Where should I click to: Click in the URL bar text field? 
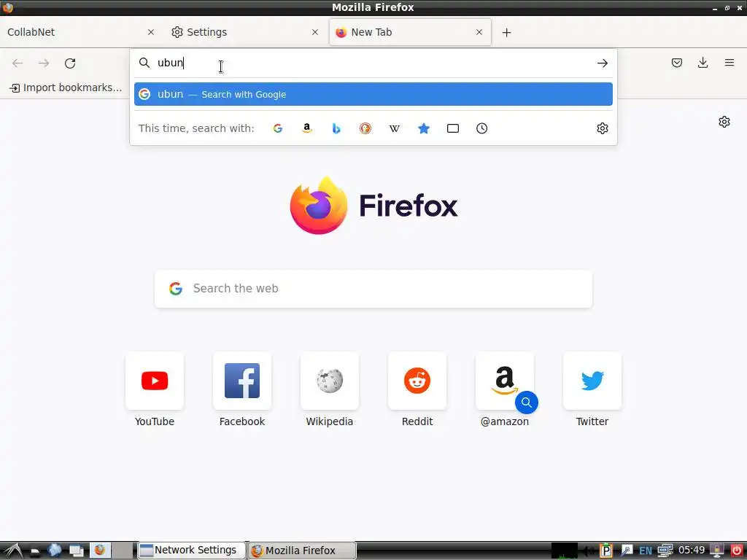pos(373,63)
